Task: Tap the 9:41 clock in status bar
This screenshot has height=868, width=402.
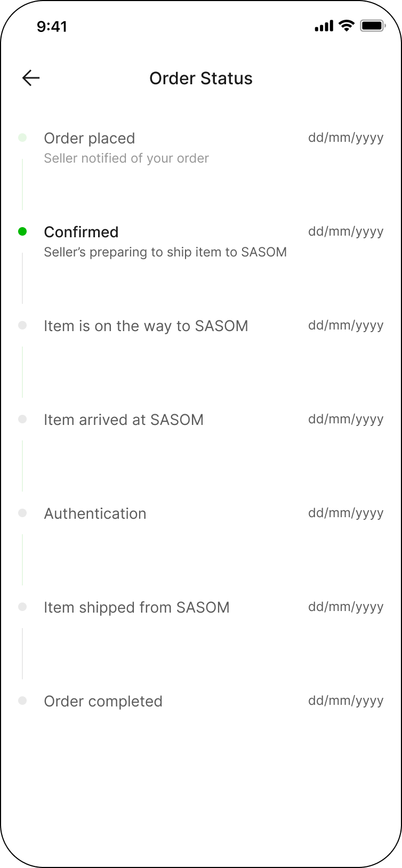Action: point(52,26)
